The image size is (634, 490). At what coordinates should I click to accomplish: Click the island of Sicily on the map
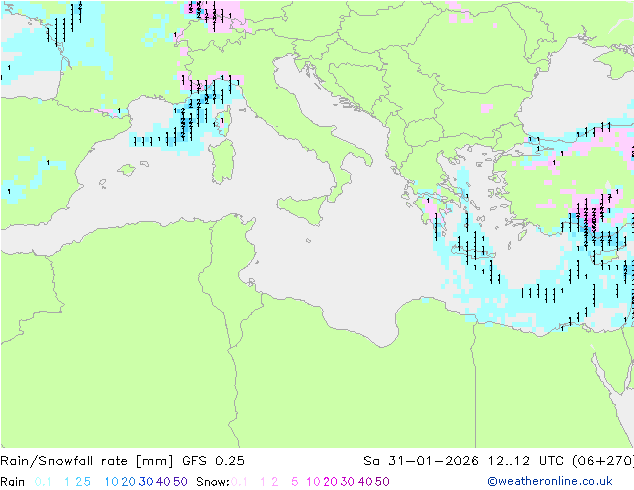click(x=302, y=208)
